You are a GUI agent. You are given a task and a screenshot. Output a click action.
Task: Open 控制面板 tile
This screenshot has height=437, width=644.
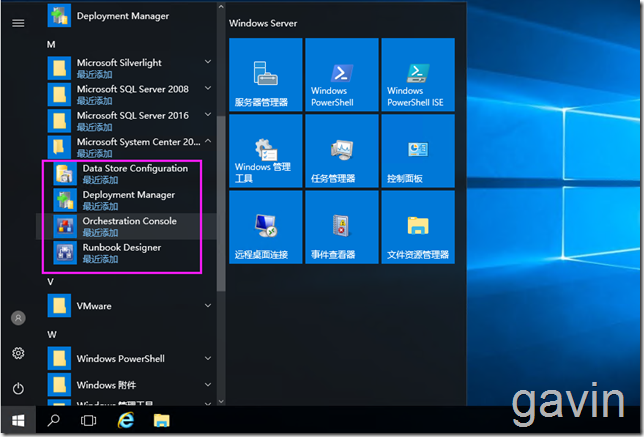[x=418, y=151]
